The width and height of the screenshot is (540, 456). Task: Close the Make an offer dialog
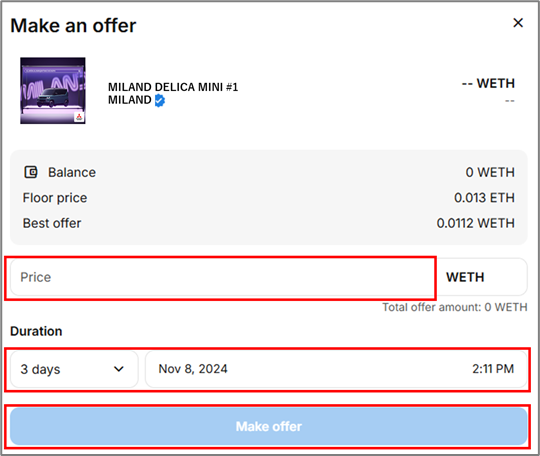point(518,23)
